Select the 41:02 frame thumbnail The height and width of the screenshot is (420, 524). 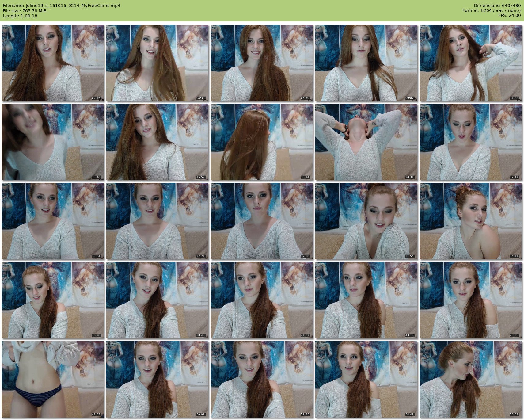point(261,300)
